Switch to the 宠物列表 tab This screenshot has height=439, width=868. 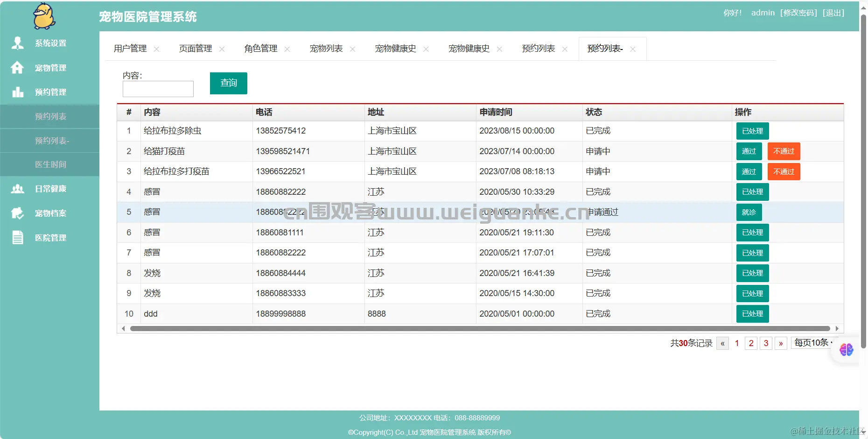[x=326, y=49]
